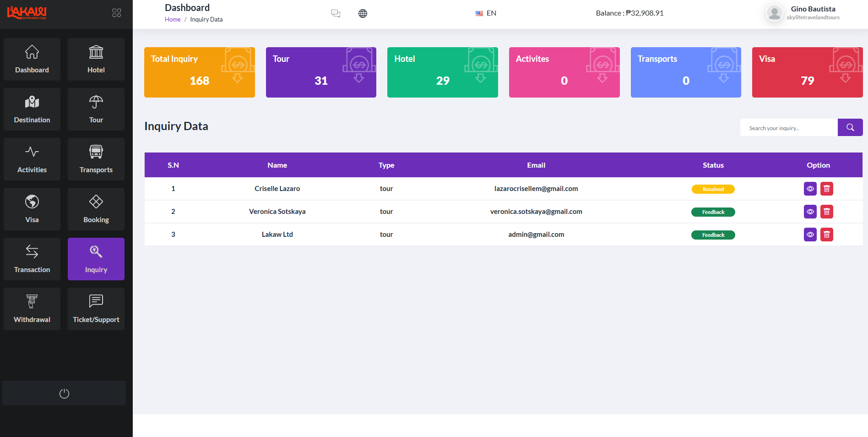Select the Tour 31 card

pyautogui.click(x=321, y=72)
